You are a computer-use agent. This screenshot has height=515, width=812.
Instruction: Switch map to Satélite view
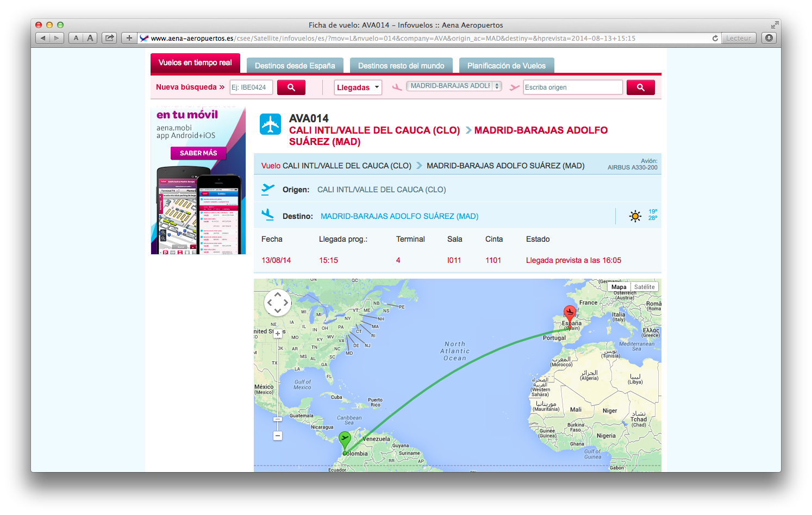click(x=644, y=287)
